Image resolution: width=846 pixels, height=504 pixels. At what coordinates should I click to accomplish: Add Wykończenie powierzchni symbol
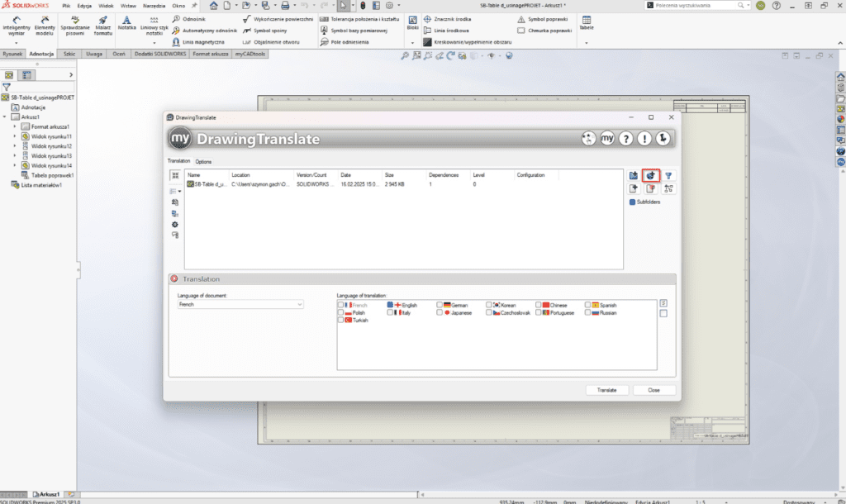click(x=278, y=19)
